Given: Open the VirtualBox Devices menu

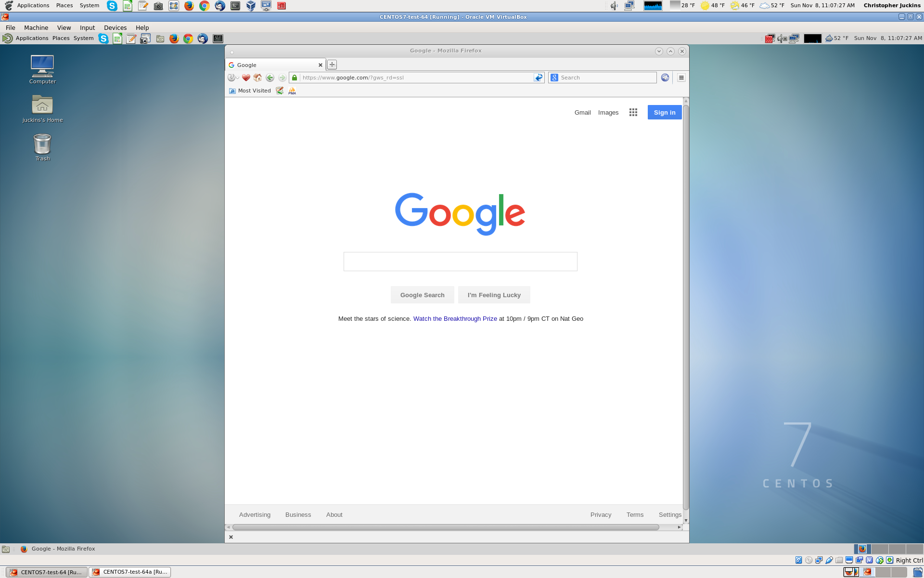Looking at the screenshot, I should coord(115,27).
